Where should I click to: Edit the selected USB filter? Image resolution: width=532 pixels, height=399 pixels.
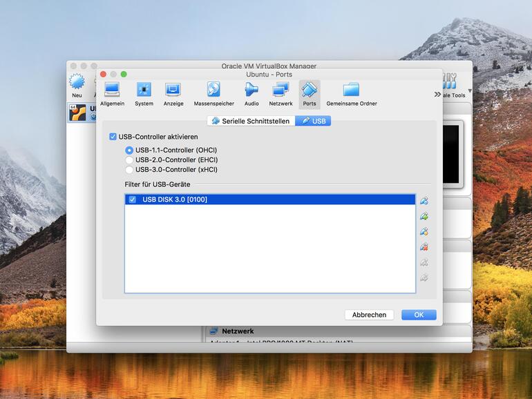[424, 231]
